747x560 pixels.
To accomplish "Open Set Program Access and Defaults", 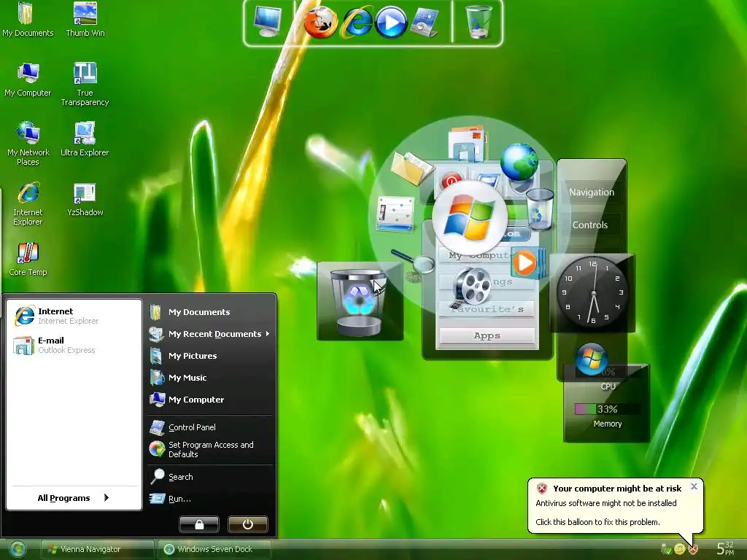I will pos(209,449).
